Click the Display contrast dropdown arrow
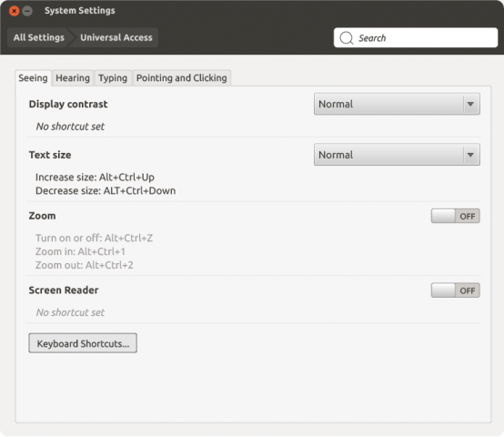The image size is (504, 437). click(x=470, y=104)
